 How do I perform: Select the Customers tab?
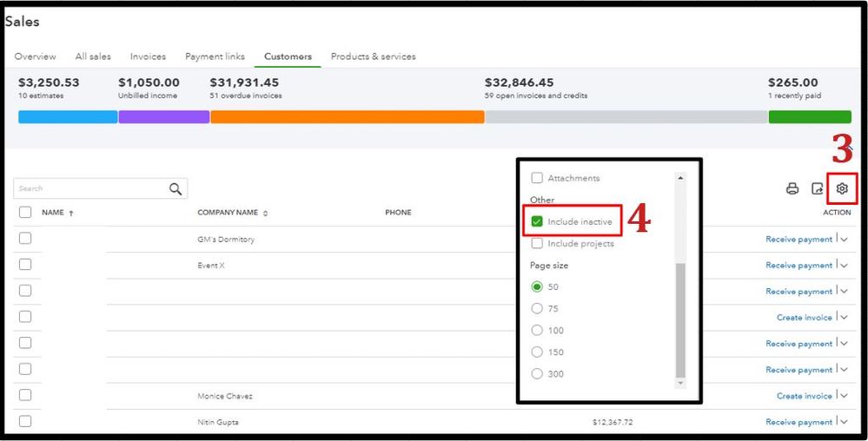click(x=288, y=56)
